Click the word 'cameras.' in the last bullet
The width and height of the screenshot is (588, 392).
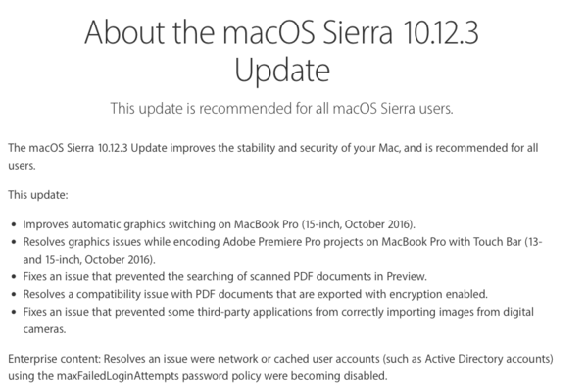44,329
